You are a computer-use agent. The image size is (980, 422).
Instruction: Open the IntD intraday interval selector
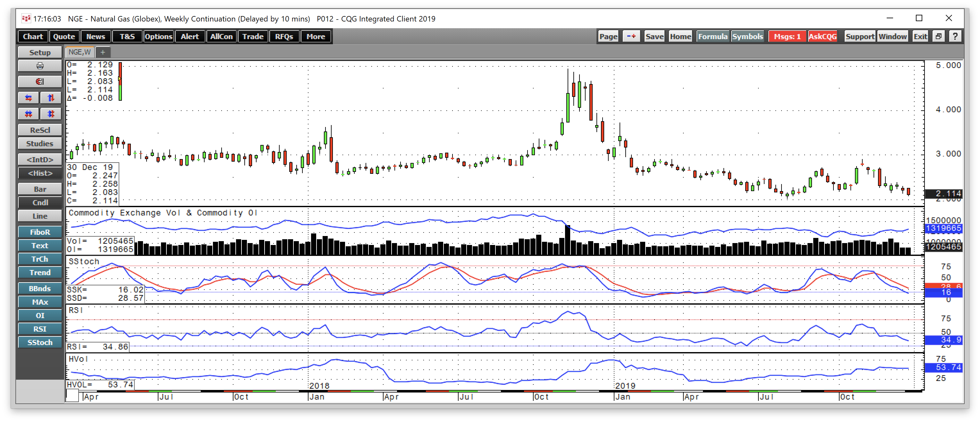tap(39, 159)
